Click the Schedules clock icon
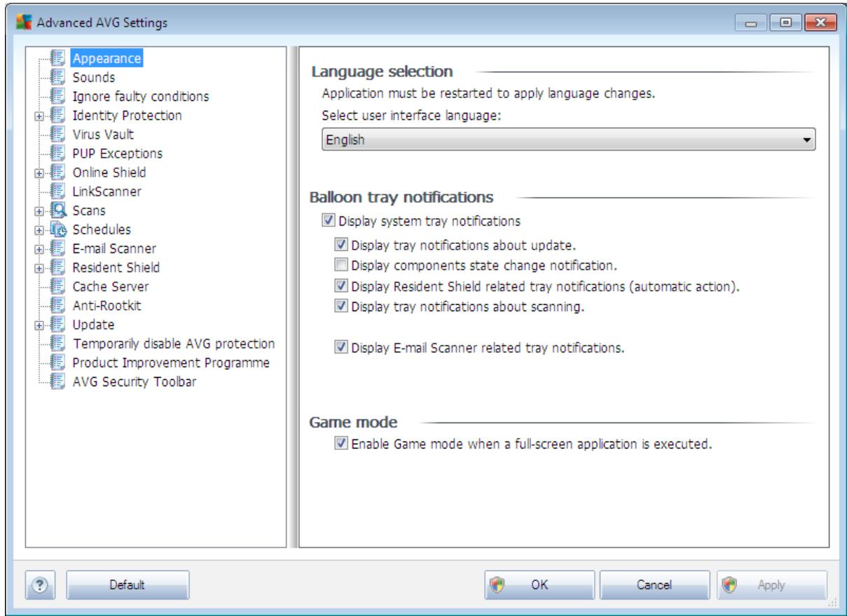847x616 pixels. point(60,228)
